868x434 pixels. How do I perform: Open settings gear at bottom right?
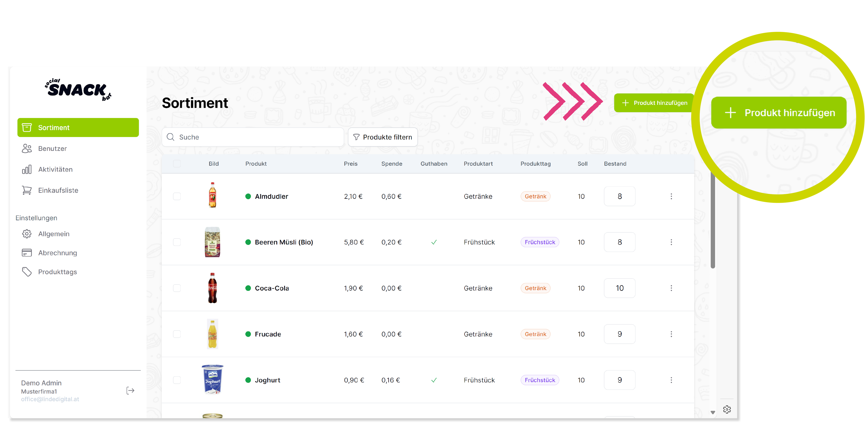click(727, 409)
